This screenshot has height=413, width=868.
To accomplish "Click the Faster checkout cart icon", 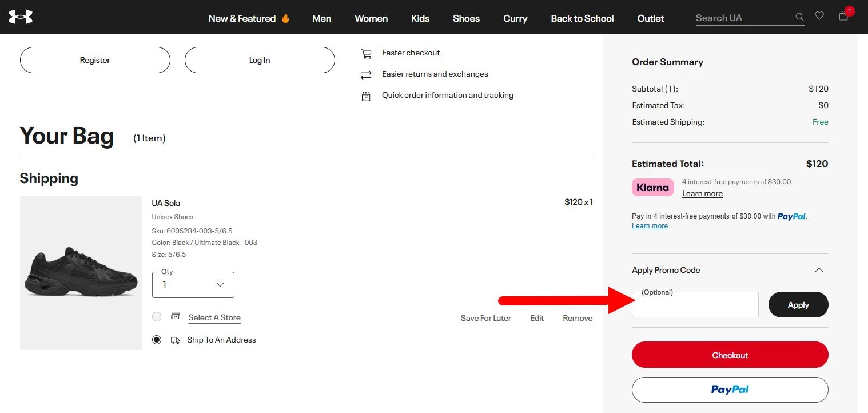I will [x=366, y=53].
